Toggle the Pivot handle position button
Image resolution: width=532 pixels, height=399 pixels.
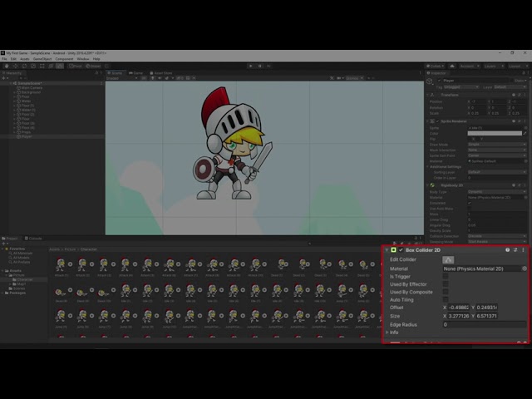[x=76, y=66]
